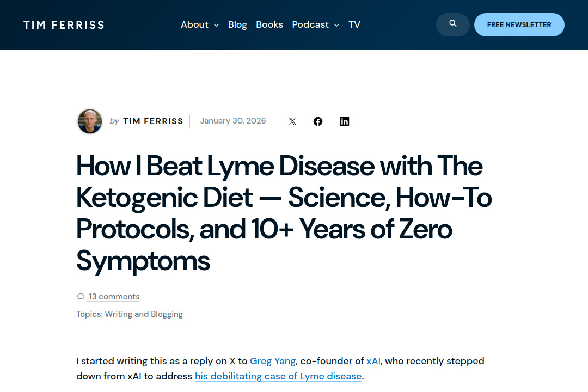Click the xAI hyperlink
Screen dimensions: 588x392
(373, 361)
